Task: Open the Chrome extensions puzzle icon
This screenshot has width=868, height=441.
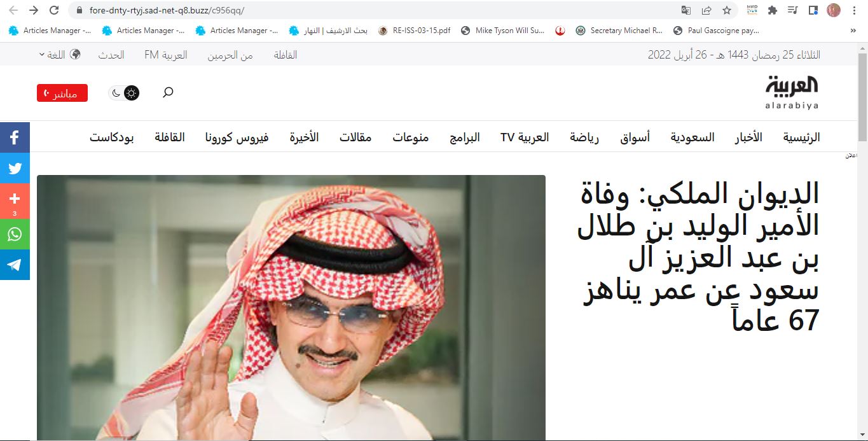Action: tap(773, 10)
